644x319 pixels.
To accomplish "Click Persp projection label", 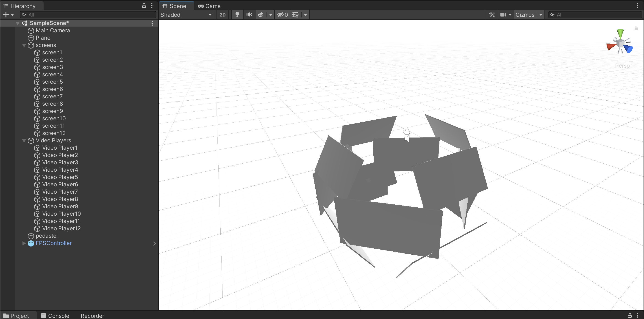I will pos(622,66).
